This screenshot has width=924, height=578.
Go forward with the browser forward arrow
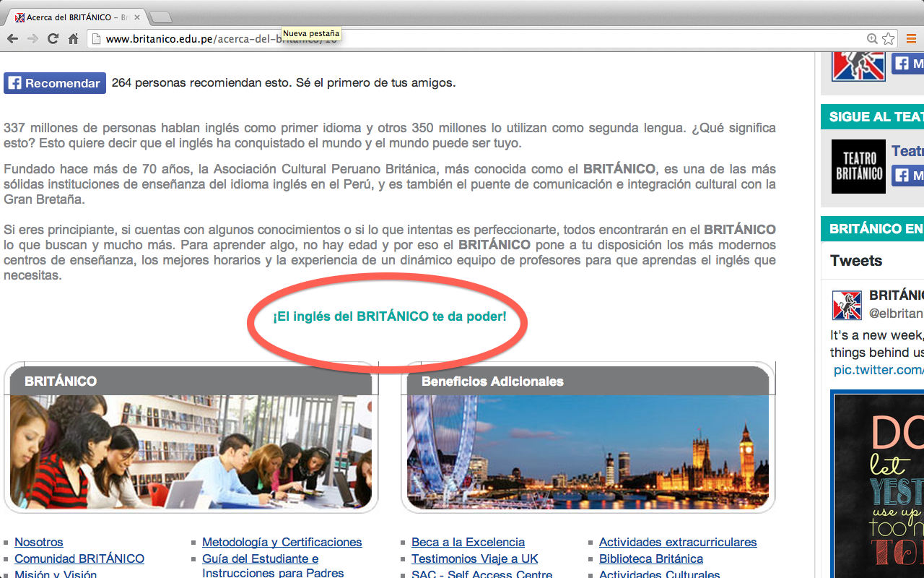coord(32,39)
